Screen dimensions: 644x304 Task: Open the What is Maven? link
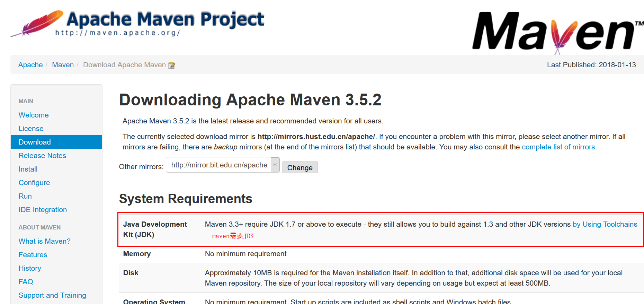45,241
